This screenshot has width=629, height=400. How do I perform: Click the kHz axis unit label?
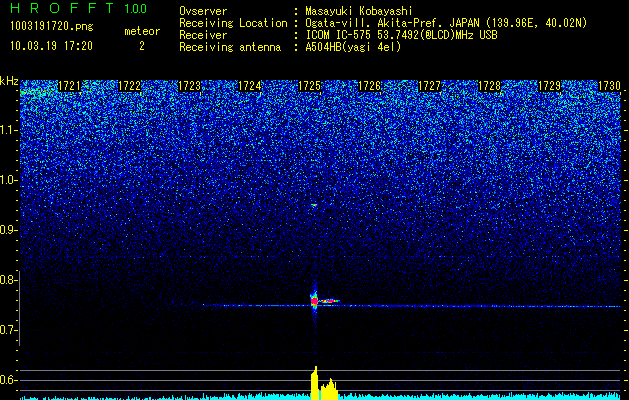pos(9,80)
